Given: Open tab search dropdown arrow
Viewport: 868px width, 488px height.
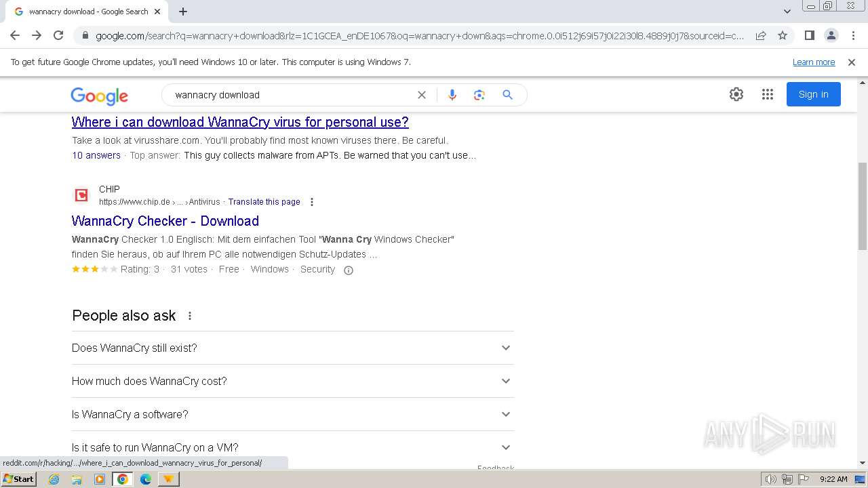Looking at the screenshot, I should pyautogui.click(x=787, y=11).
